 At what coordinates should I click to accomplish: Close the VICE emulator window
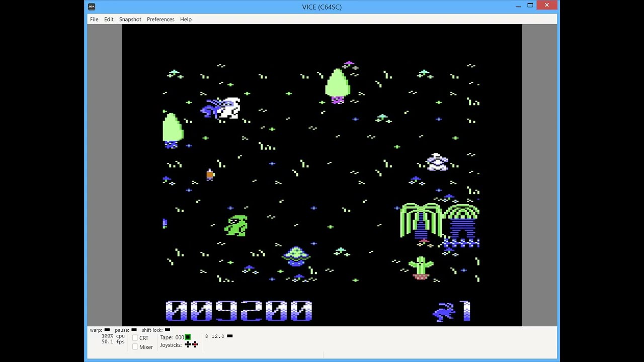(x=547, y=6)
